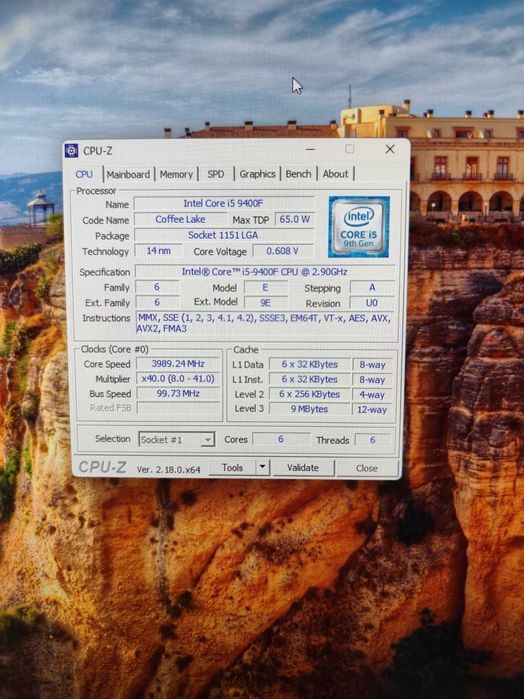Click the disabled maximize box icon
Image resolution: width=524 pixels, height=699 pixels.
(x=350, y=149)
